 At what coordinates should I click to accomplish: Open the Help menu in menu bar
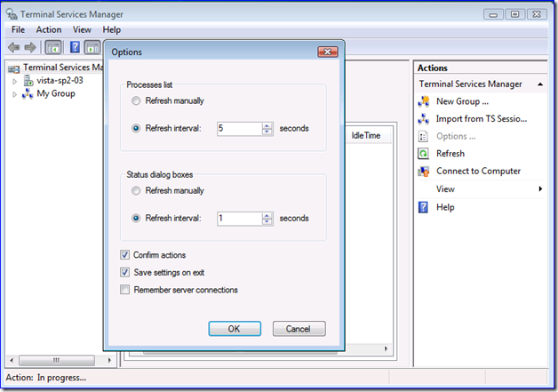[x=112, y=29]
